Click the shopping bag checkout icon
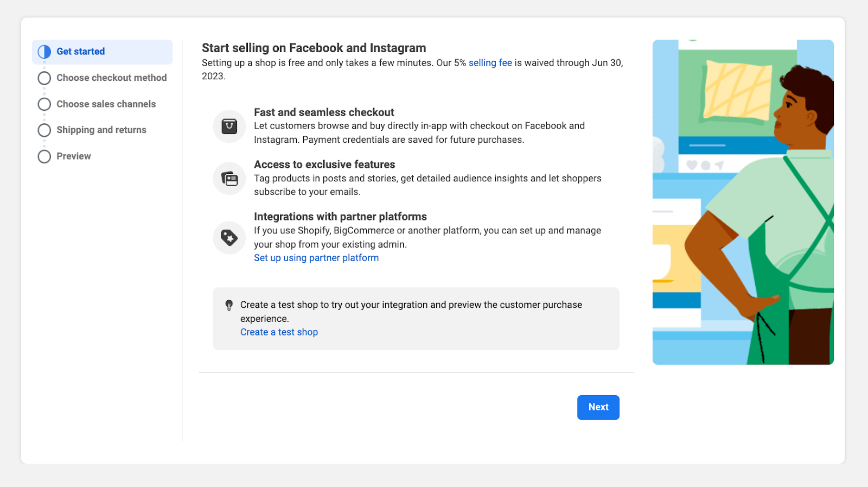Viewport: 868px width, 487px height. 229,127
